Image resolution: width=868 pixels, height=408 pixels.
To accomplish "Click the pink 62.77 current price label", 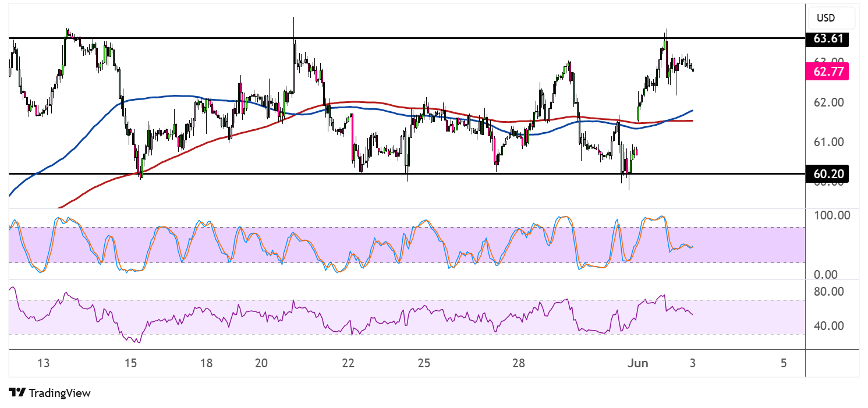I will (827, 72).
